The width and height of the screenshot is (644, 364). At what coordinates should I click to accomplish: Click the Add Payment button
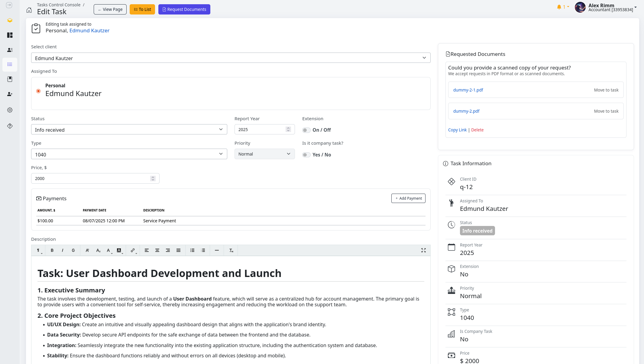408,198
